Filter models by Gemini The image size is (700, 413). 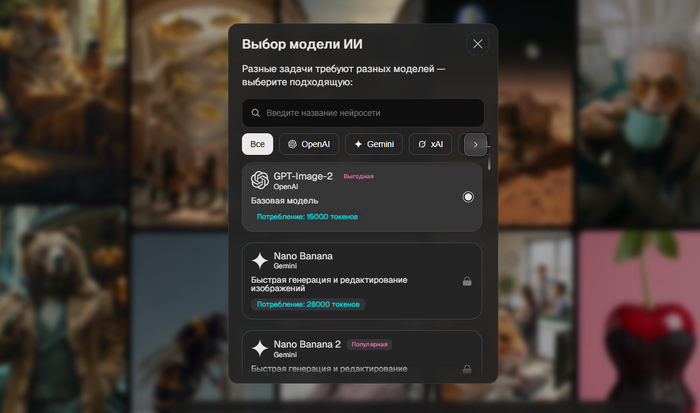point(374,144)
